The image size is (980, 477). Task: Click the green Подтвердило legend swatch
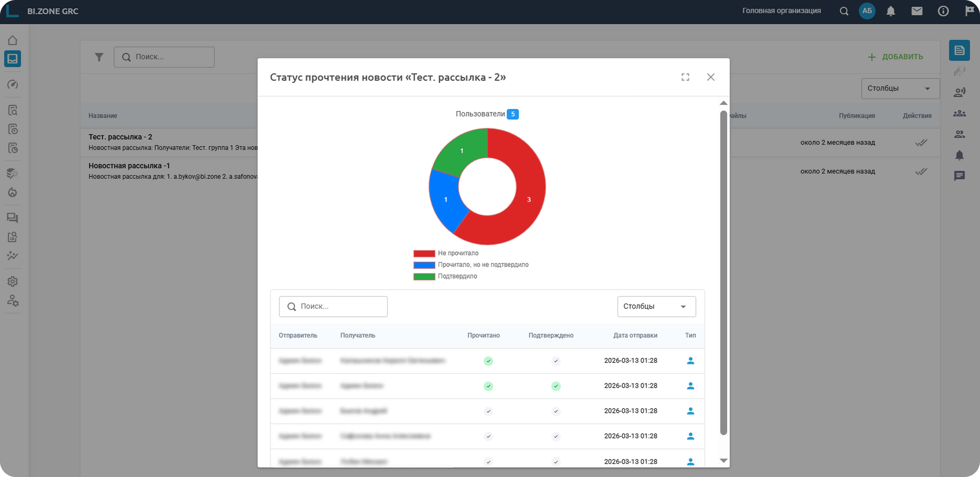coord(424,276)
